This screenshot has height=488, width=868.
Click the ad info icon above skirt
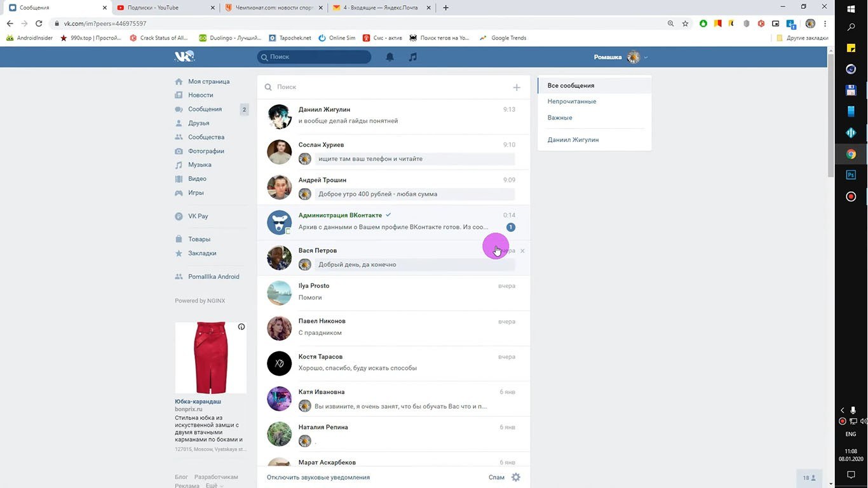(x=241, y=327)
